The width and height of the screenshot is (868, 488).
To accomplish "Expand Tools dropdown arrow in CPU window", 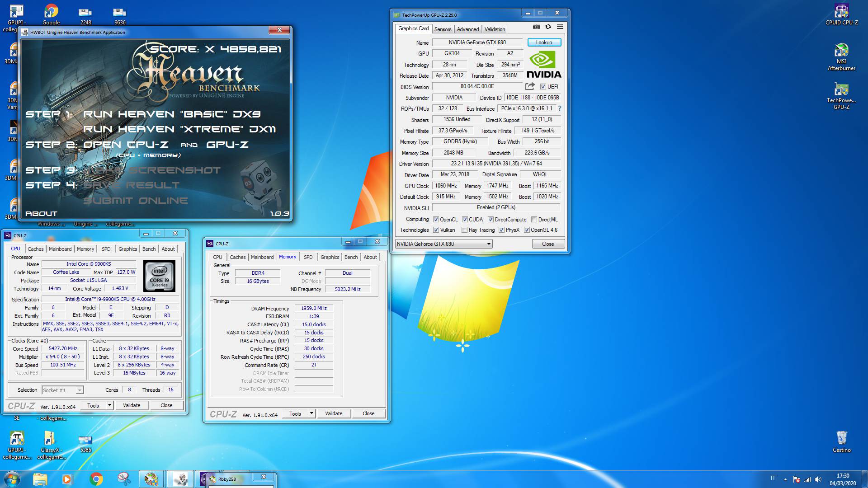I will tap(109, 405).
